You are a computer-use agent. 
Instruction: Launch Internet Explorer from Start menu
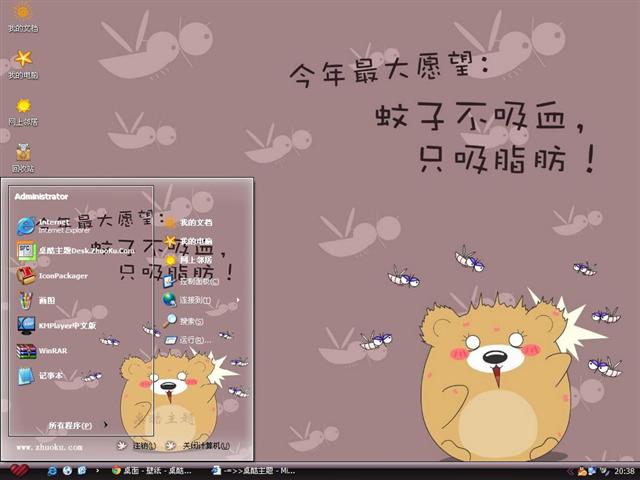pyautogui.click(x=53, y=226)
